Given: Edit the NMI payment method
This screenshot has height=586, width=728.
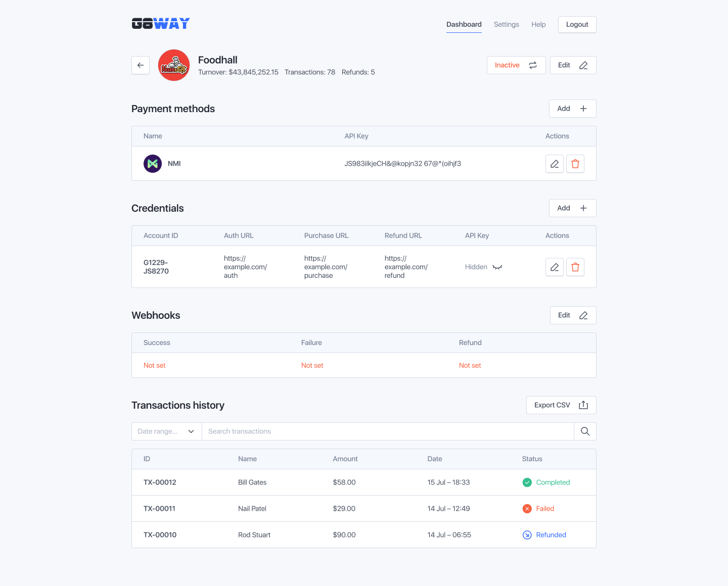Looking at the screenshot, I should point(555,164).
